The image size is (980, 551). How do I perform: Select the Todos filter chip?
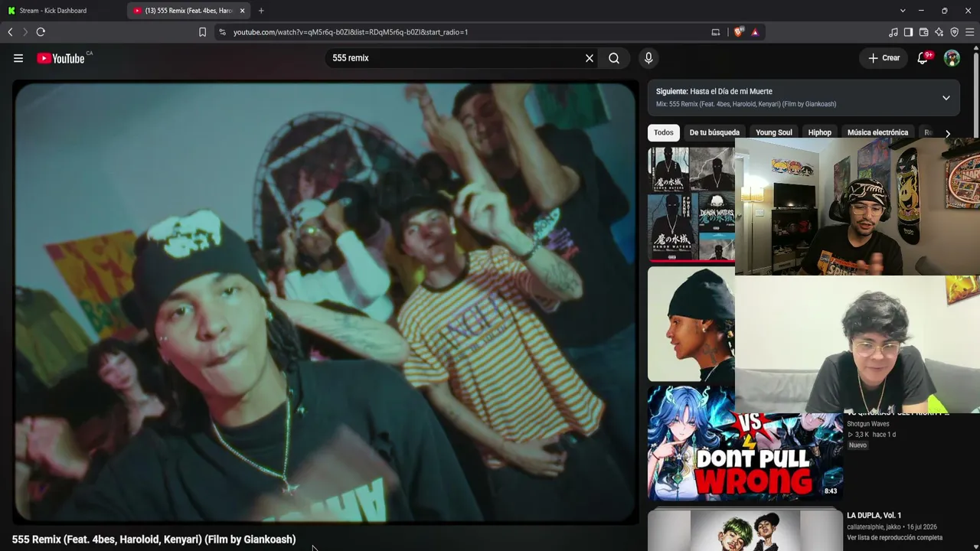coord(664,132)
